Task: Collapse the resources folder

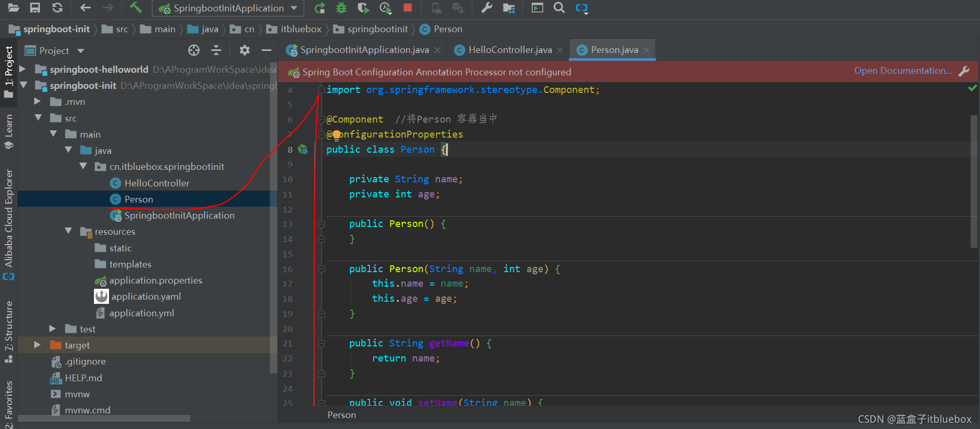Action: click(68, 231)
